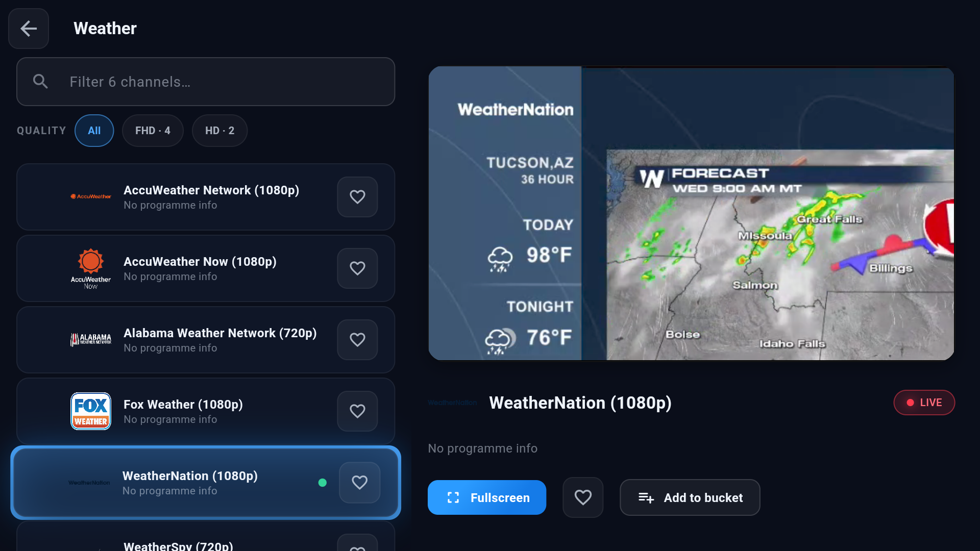Click the Alabama Weather Network logo

pos(91,339)
